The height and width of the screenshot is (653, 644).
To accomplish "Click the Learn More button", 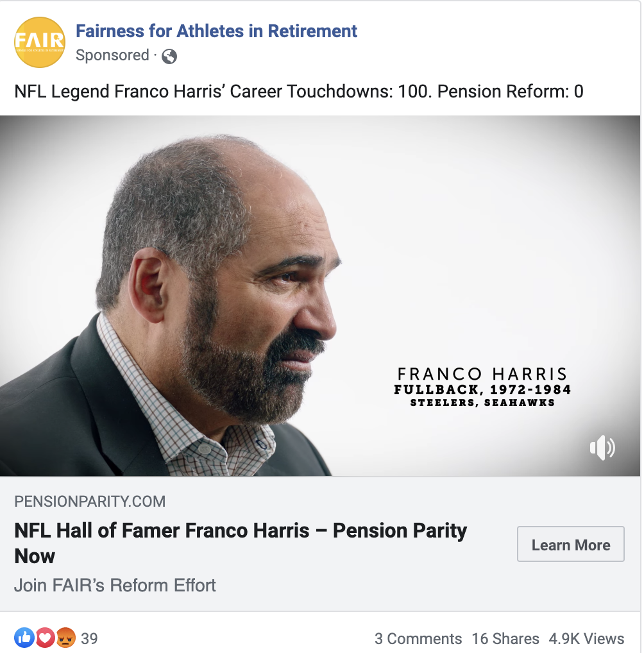I will point(571,545).
